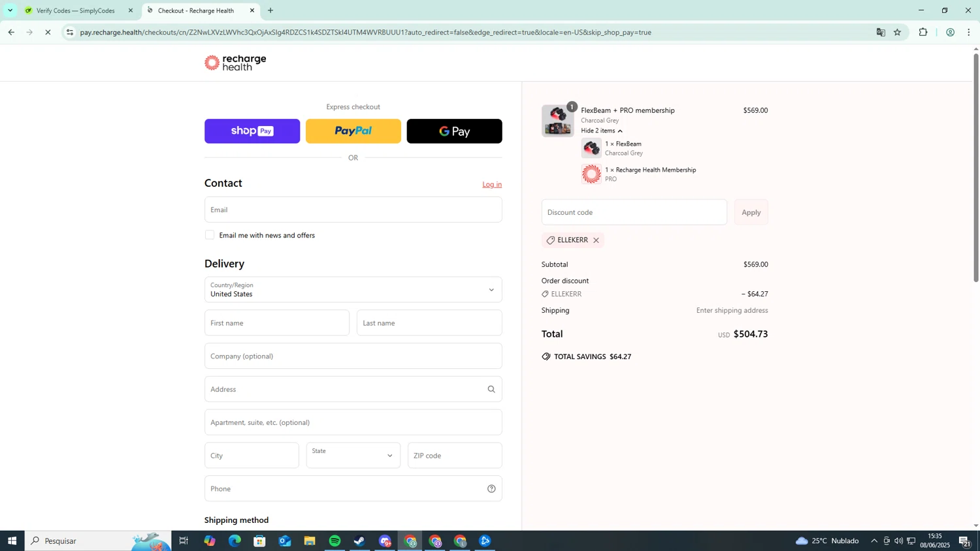The image size is (980, 551).
Task: Click the Phone input field
Action: click(353, 489)
